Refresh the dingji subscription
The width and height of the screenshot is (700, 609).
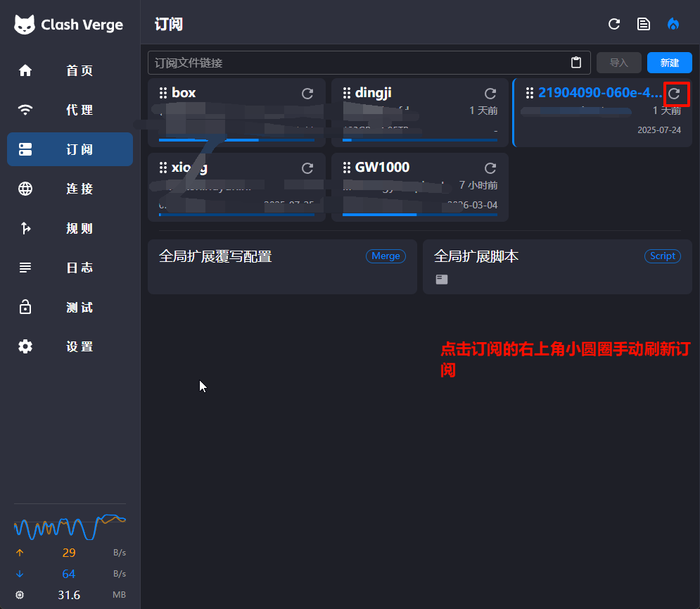pyautogui.click(x=490, y=94)
